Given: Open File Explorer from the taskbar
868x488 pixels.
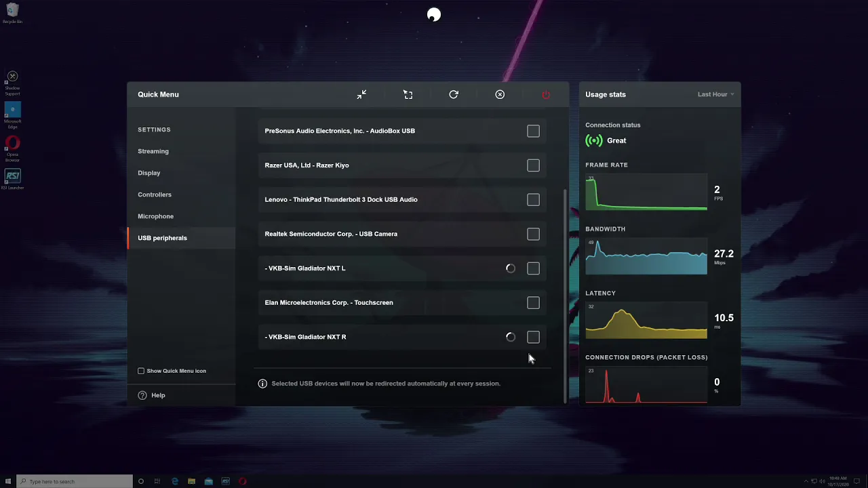Looking at the screenshot, I should [192, 481].
